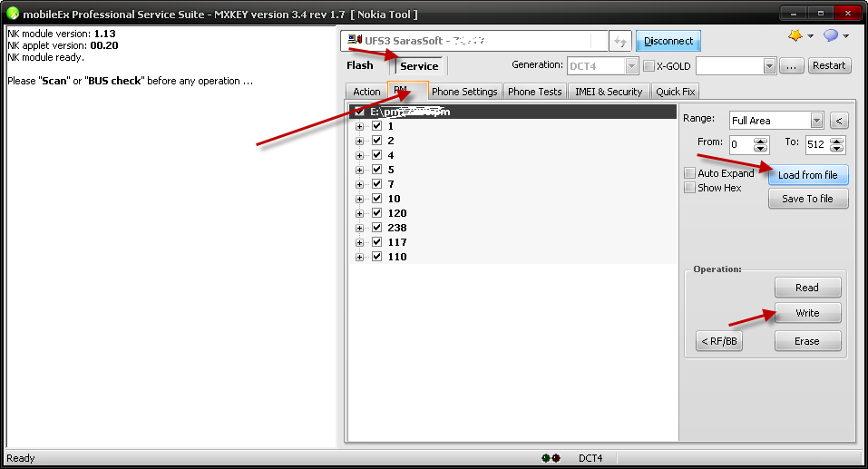
Task: Click the From value input field
Action: tap(742, 144)
